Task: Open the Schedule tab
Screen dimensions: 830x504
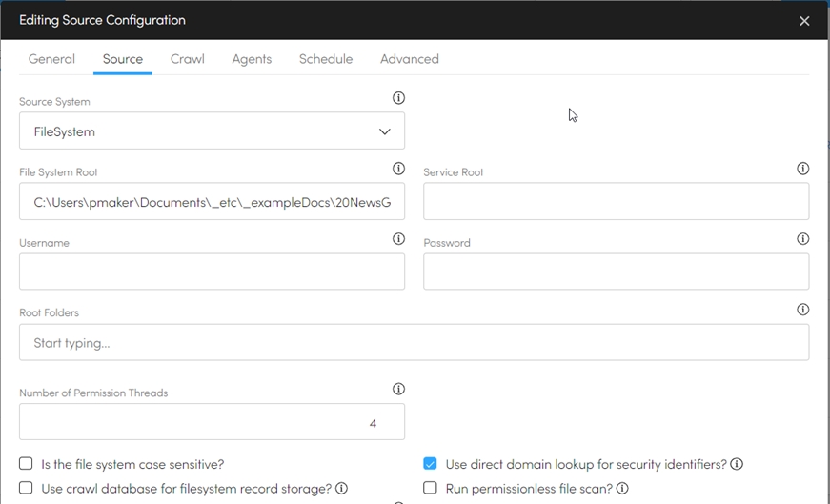Action: tap(326, 59)
